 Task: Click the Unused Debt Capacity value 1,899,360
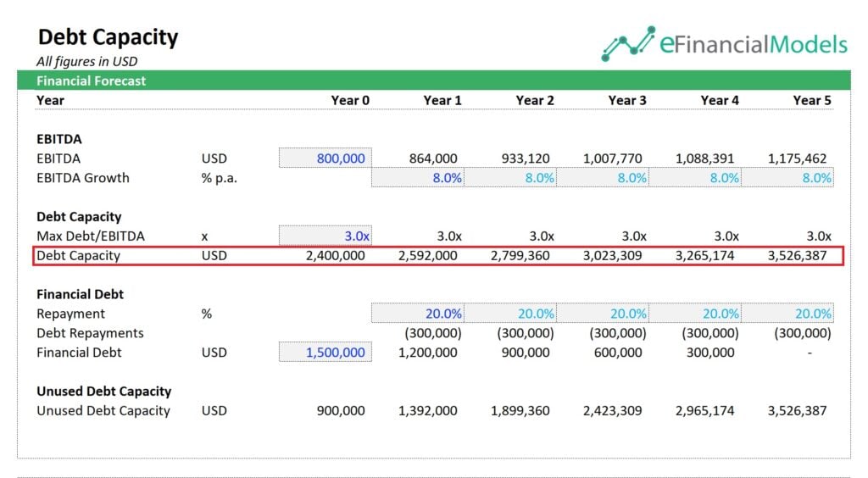point(520,410)
